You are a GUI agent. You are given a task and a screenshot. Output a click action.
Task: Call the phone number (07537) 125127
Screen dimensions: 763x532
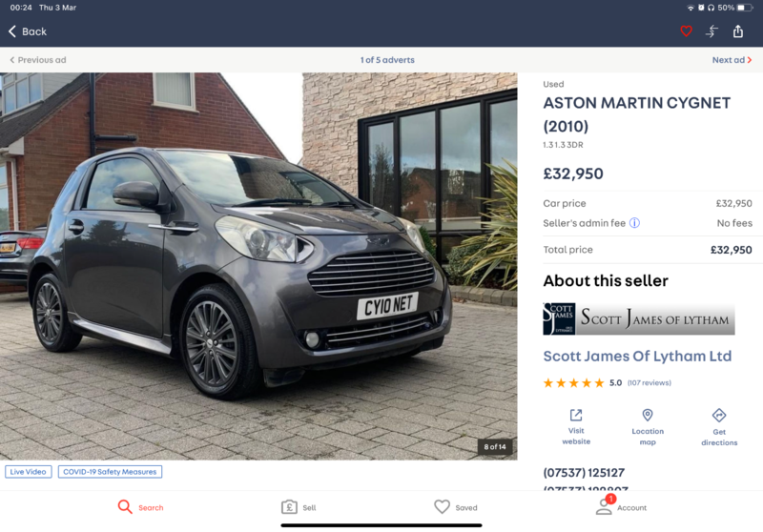[x=584, y=473]
